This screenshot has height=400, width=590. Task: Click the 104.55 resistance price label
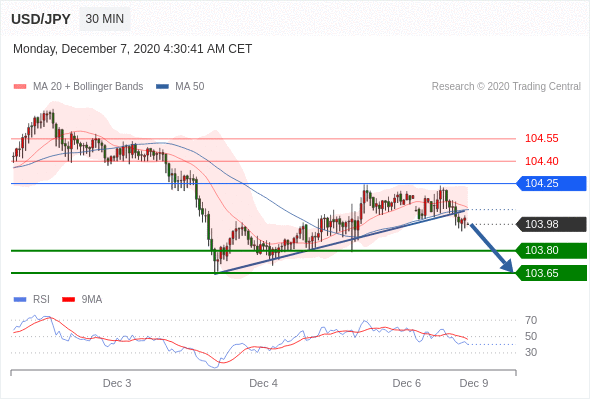click(x=542, y=138)
